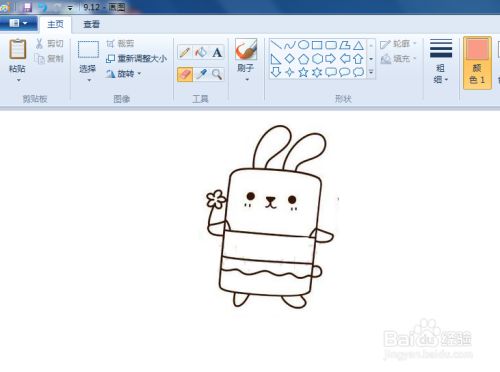Click the 粘贴 paste button
500x372 pixels.
click(x=17, y=55)
